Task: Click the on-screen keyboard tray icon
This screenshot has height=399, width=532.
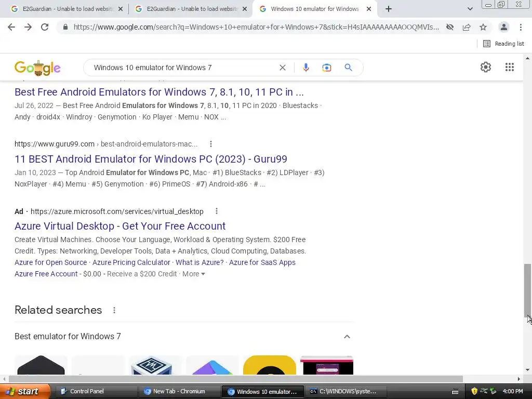Action: (455, 392)
